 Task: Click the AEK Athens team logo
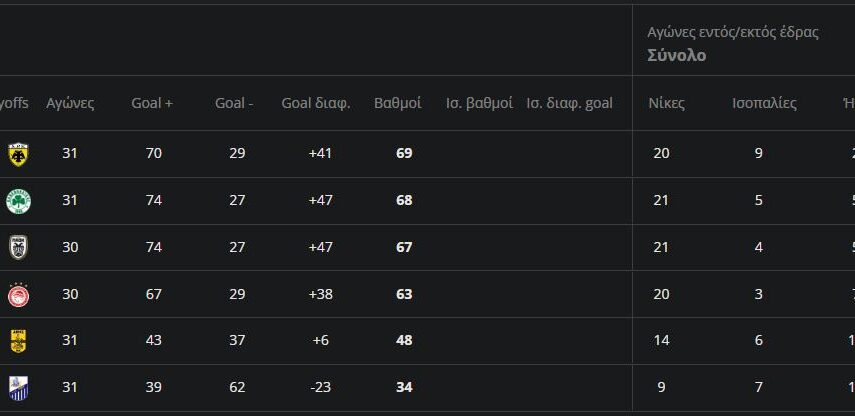(17, 153)
